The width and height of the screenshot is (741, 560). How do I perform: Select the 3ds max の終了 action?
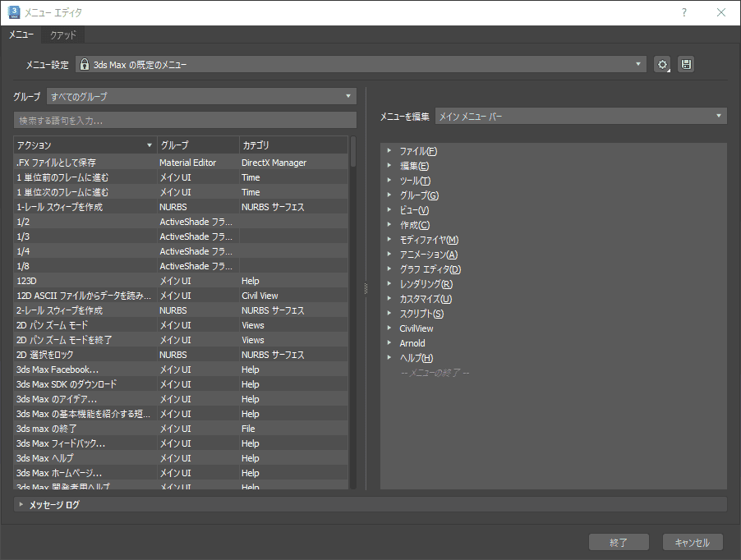(181, 429)
